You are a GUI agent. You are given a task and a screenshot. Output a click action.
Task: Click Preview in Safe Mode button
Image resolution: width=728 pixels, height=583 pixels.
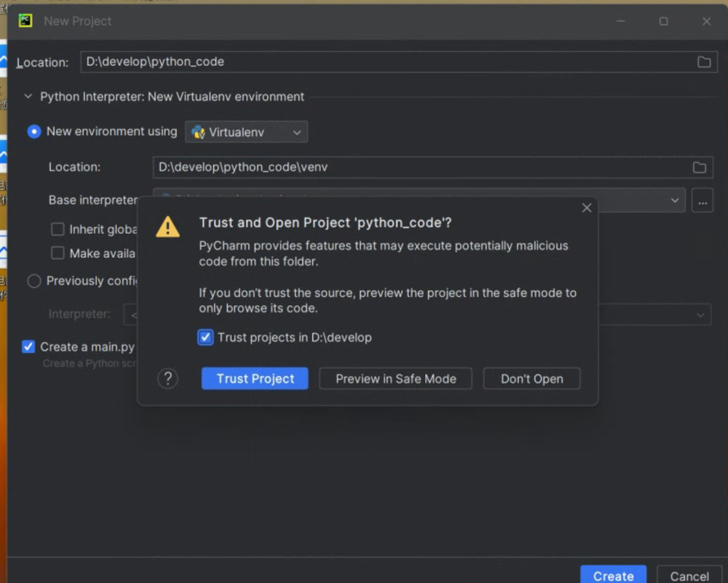click(395, 379)
